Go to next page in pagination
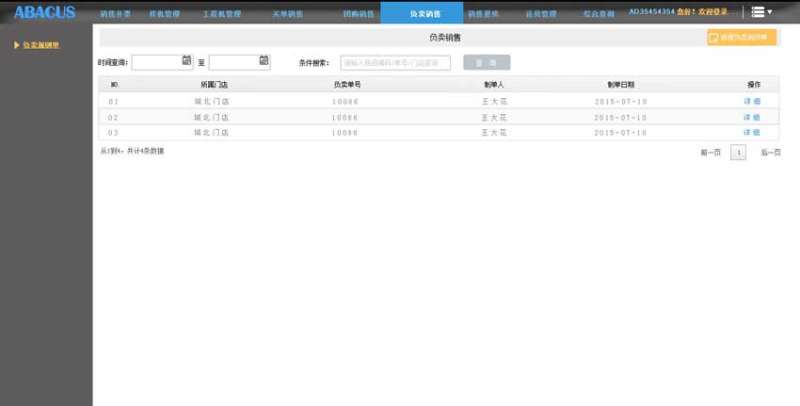 [770, 153]
